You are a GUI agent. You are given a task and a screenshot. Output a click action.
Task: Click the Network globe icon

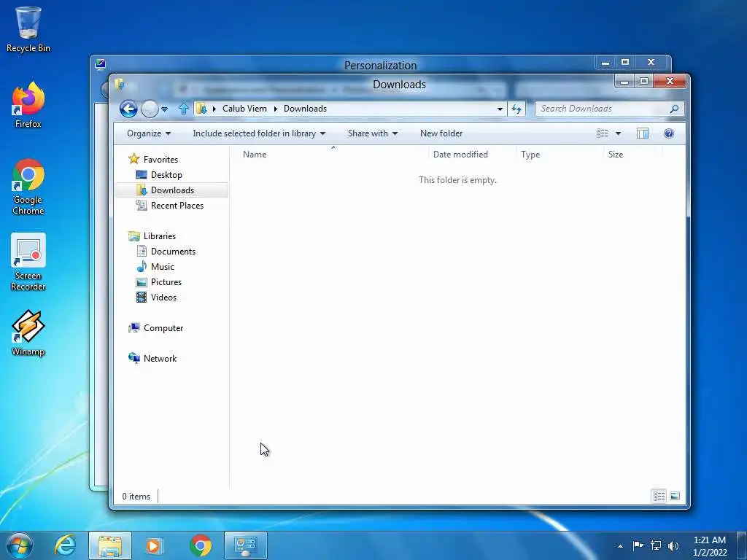(x=134, y=358)
